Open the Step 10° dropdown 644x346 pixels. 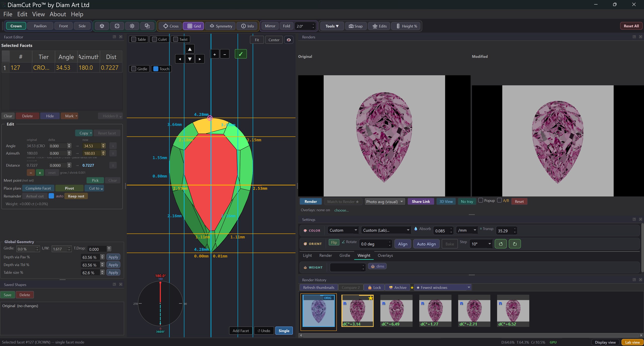tap(480, 244)
